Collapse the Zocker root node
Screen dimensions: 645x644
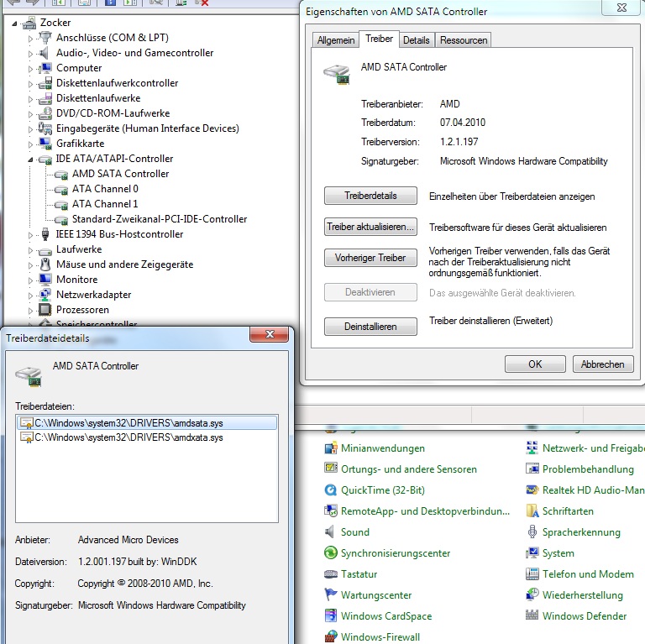[14, 24]
